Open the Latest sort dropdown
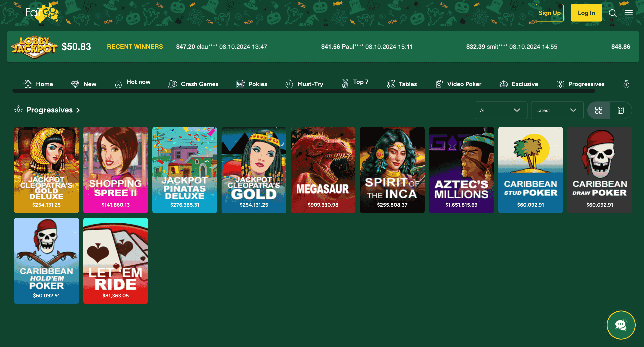This screenshot has height=347, width=644. (557, 110)
